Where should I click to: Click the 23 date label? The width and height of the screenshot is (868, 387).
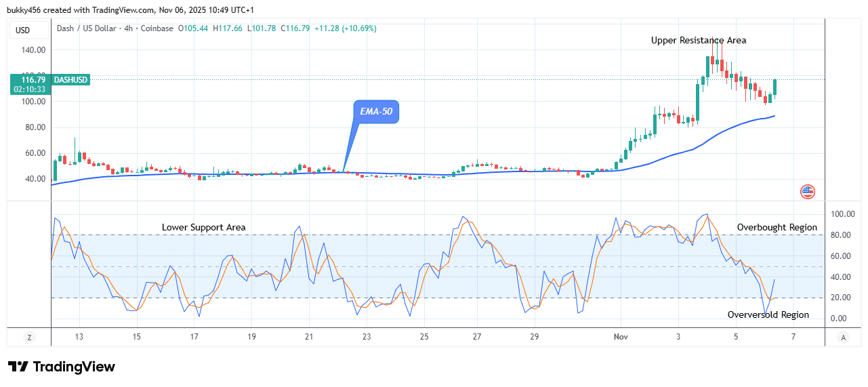tap(367, 337)
